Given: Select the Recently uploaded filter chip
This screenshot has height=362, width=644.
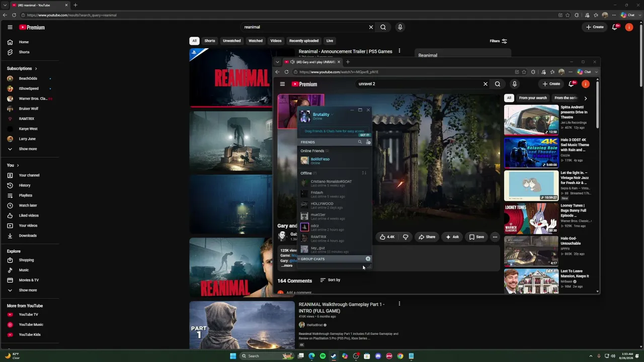Looking at the screenshot, I should tap(304, 41).
